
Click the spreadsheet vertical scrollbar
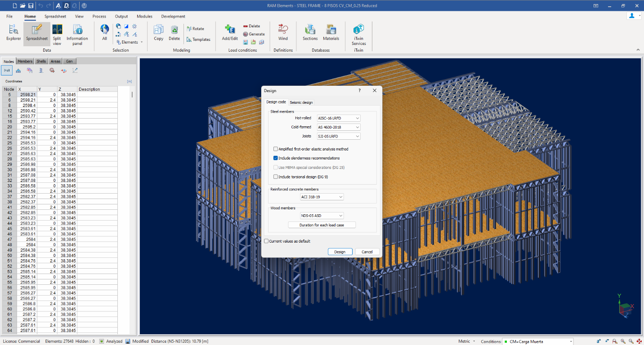(x=132, y=95)
